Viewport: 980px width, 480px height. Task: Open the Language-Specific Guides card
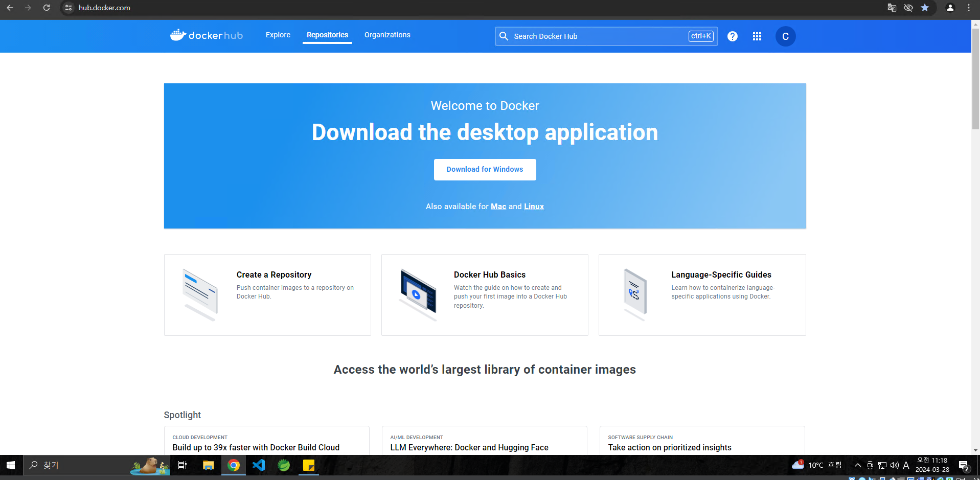702,295
